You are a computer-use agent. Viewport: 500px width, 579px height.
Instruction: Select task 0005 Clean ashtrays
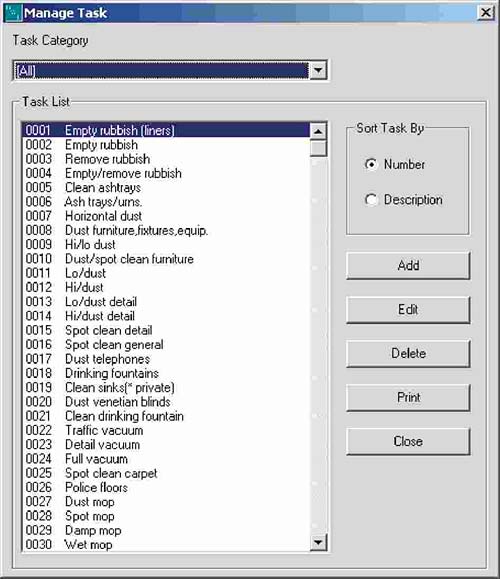coord(166,187)
